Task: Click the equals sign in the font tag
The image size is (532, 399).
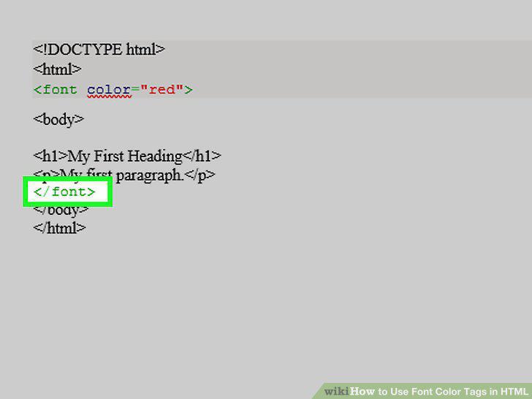Action: [x=136, y=90]
